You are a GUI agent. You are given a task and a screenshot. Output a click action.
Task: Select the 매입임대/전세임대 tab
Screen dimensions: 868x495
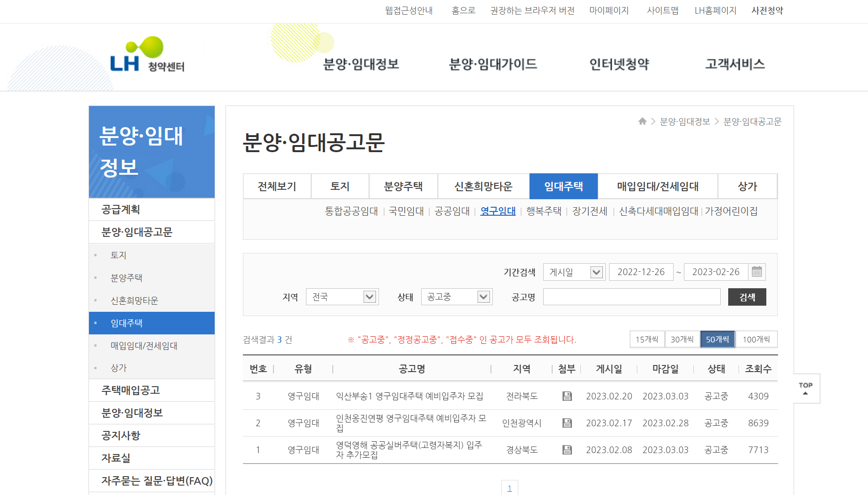[x=658, y=186]
